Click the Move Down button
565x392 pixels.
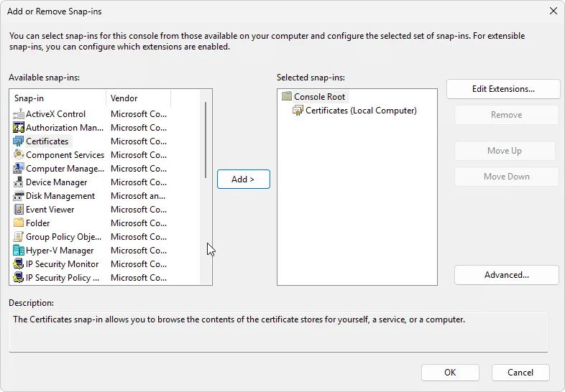506,177
